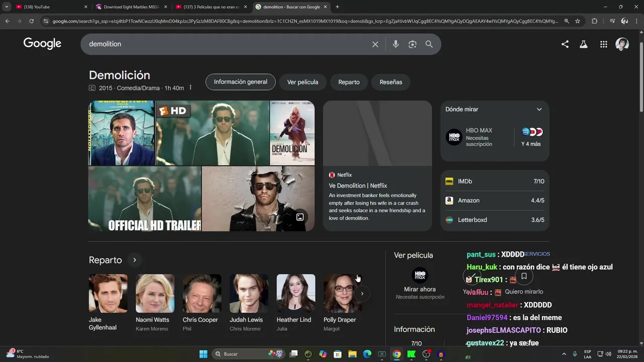The width and height of the screenshot is (644, 362).
Task: Open Chrome extensions puzzle icon
Action: point(595,21)
